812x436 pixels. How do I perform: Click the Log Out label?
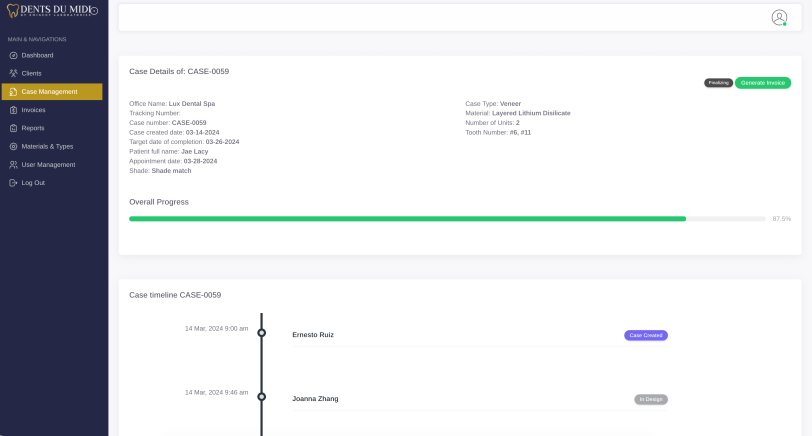pyautogui.click(x=33, y=183)
